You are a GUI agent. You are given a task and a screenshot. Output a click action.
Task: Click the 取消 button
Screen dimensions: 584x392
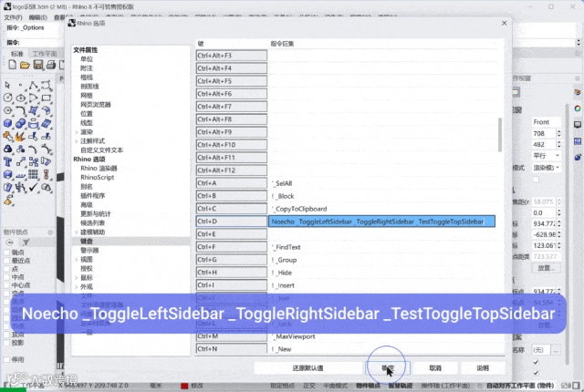[x=435, y=367]
